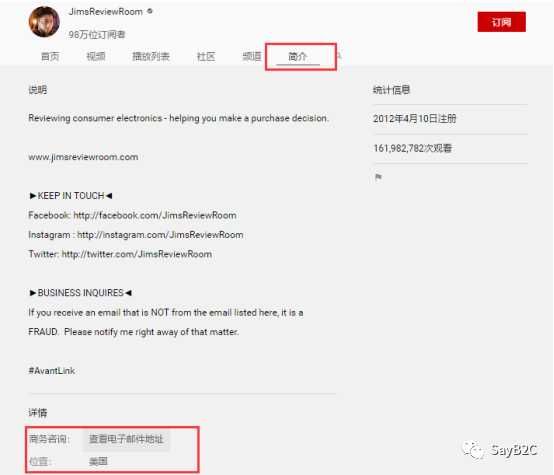Screen dimensions: 554x475
Task: Open the channel search magnifier icon
Action: point(339,56)
